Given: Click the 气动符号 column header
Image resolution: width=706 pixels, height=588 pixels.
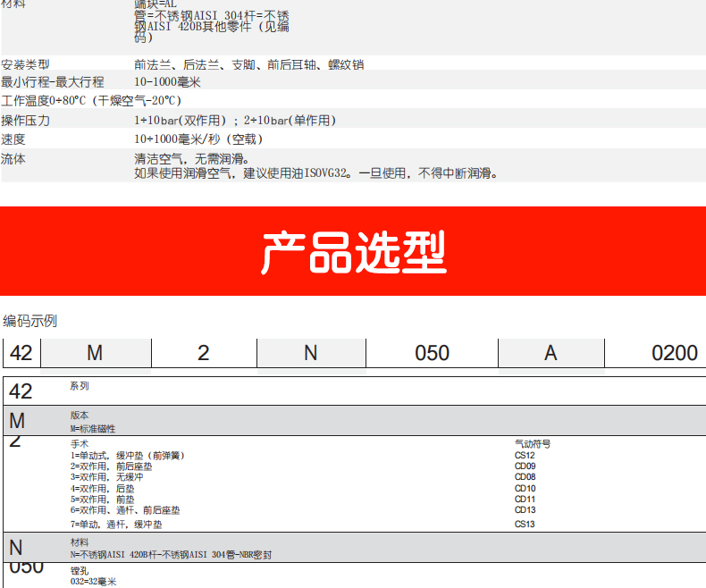Looking at the screenshot, I should click(x=532, y=444).
